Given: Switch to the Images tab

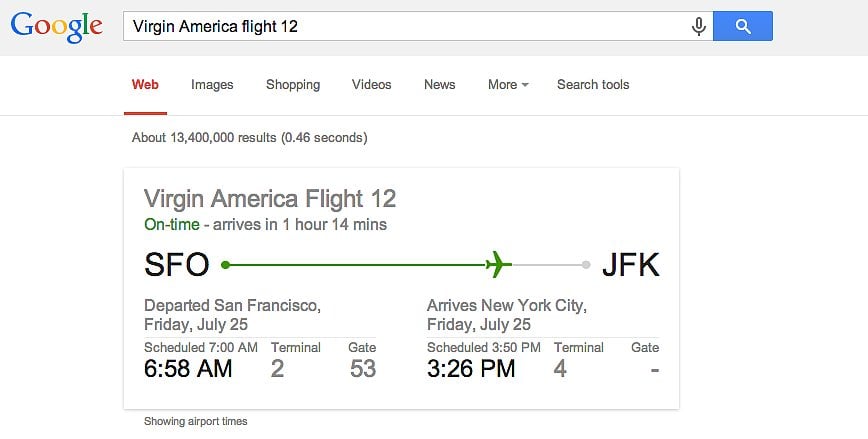Looking at the screenshot, I should [x=212, y=85].
